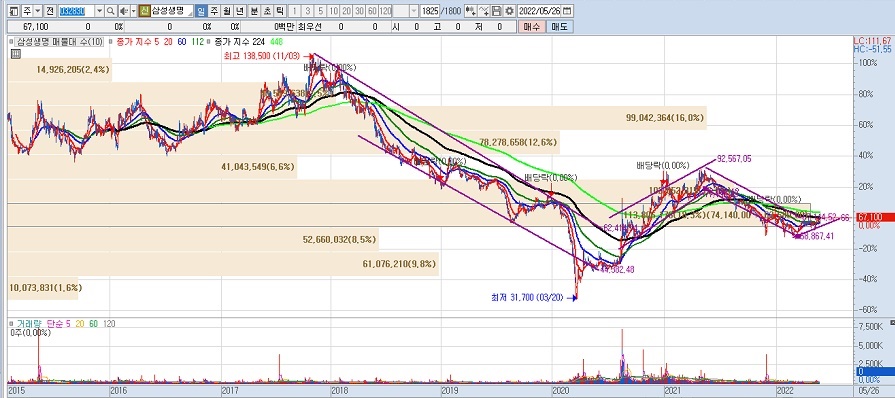The width and height of the screenshot is (895, 398).
Task: Click the date field 2022/05/26
Action: pyautogui.click(x=539, y=11)
